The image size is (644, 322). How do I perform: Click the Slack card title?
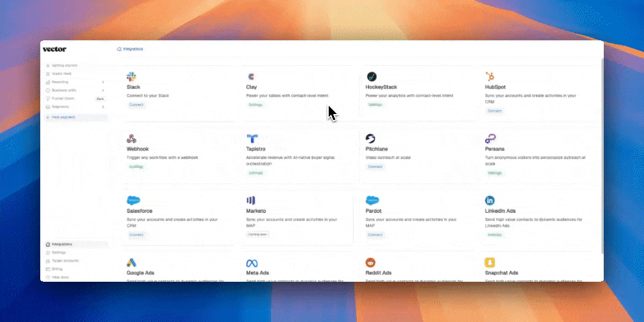(x=133, y=87)
